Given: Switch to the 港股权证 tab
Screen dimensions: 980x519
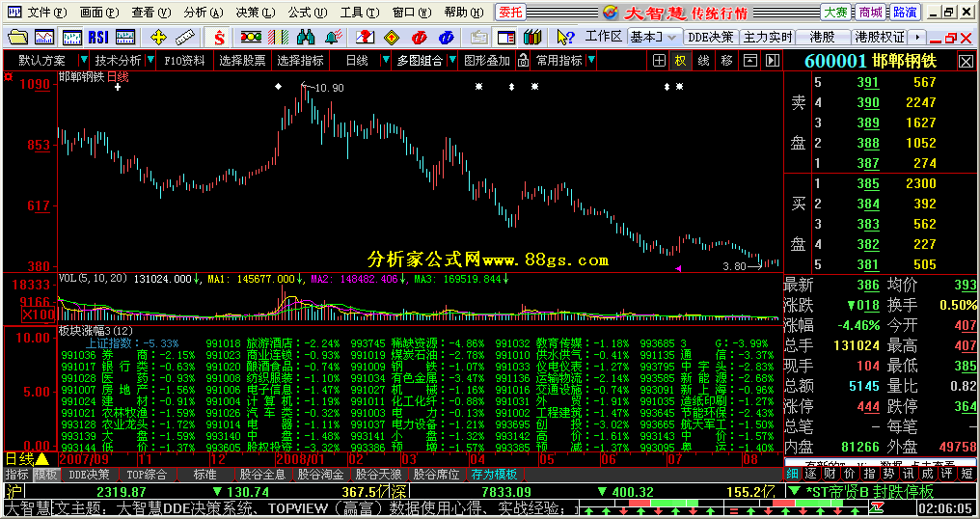Looking at the screenshot, I should coord(880,38).
